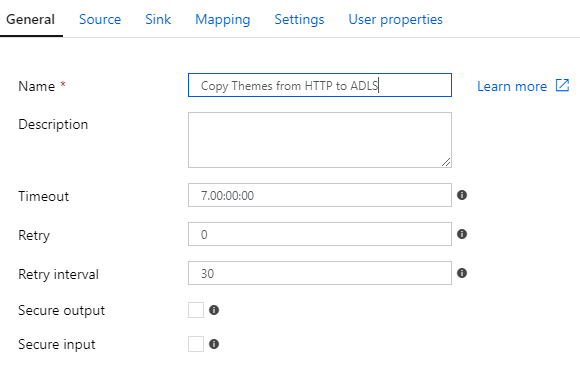Image resolution: width=580 pixels, height=365 pixels.
Task: Select the User properties tab
Action: [395, 19]
